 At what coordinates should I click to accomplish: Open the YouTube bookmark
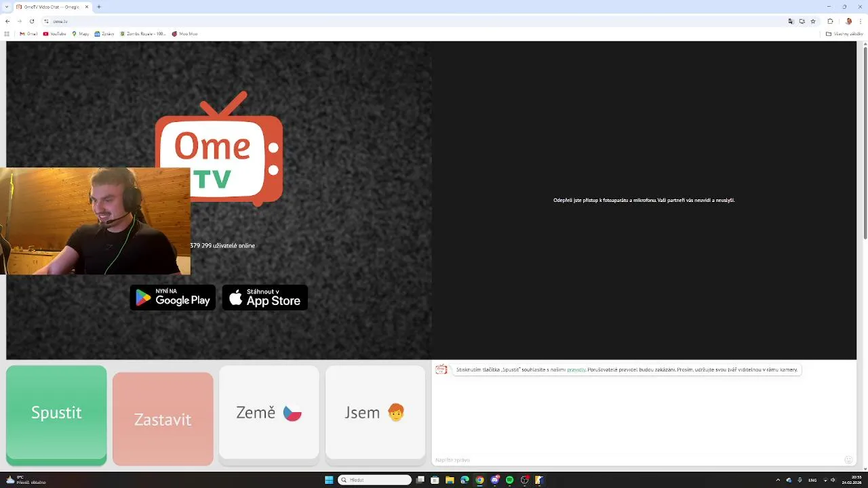(55, 33)
